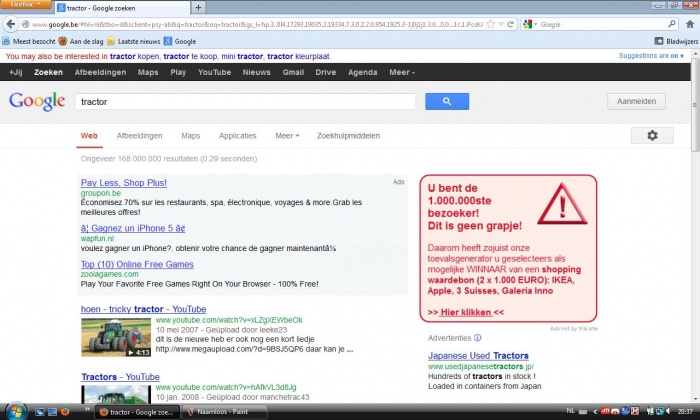Select Afbeeldingen search filter tab
This screenshot has height=420, width=700.
pyautogui.click(x=139, y=136)
